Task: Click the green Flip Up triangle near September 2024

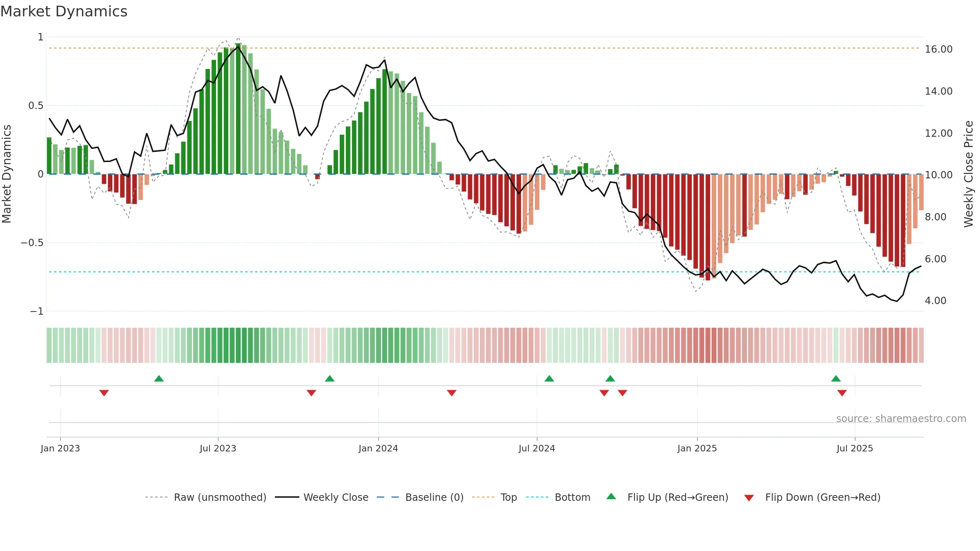Action: [610, 379]
